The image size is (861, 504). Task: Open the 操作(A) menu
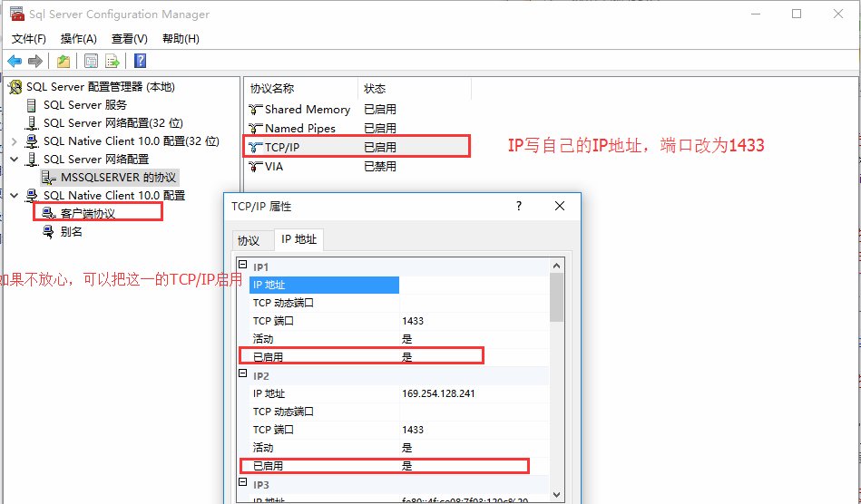pos(79,38)
